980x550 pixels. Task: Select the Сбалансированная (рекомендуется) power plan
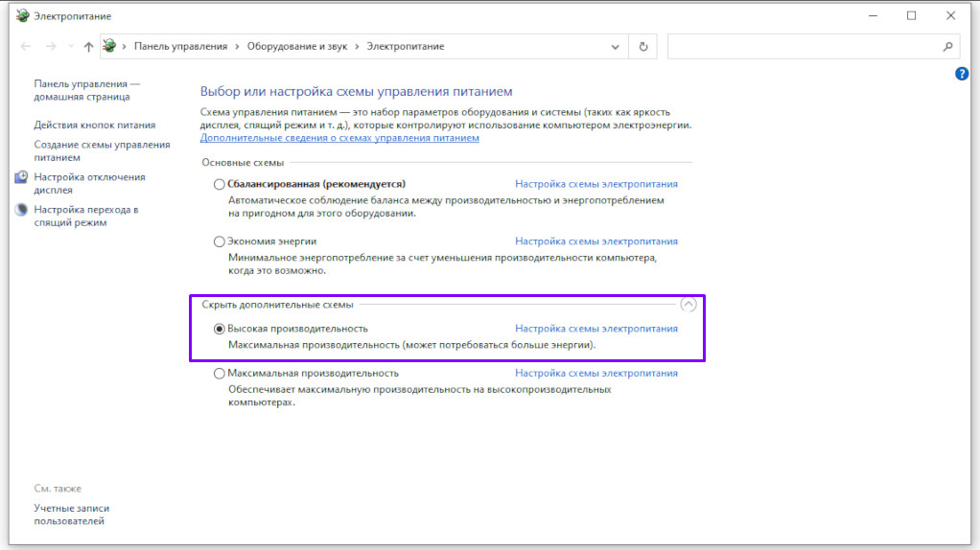pos(219,184)
